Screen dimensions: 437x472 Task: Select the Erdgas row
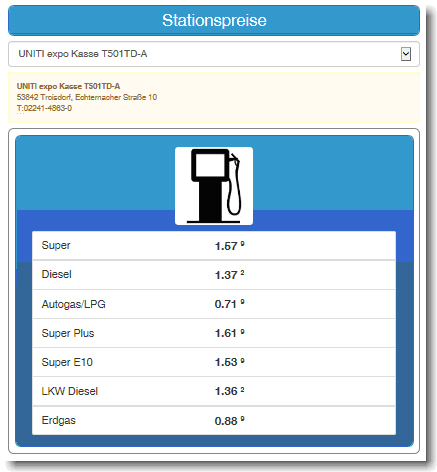tap(214, 420)
